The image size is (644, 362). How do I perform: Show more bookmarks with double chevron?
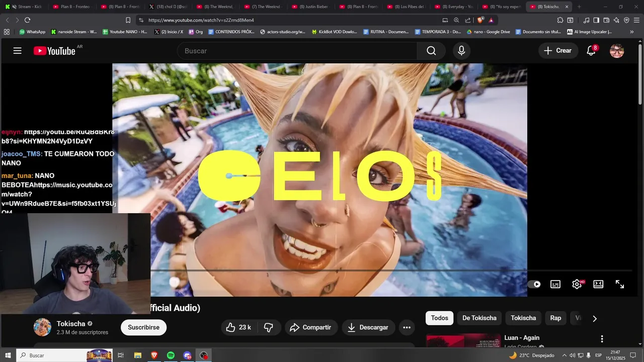632,32
